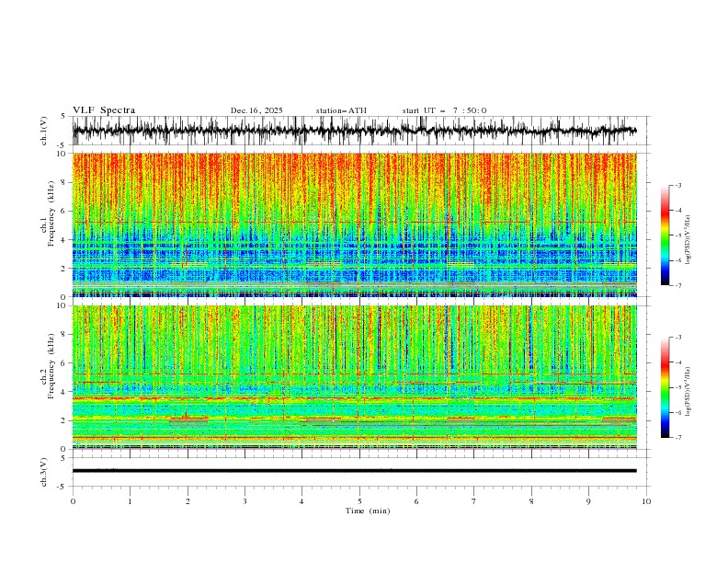This screenshot has width=728, height=563.
Task: Click the ch.2 colorbar tick label "-7"
Action: click(678, 438)
